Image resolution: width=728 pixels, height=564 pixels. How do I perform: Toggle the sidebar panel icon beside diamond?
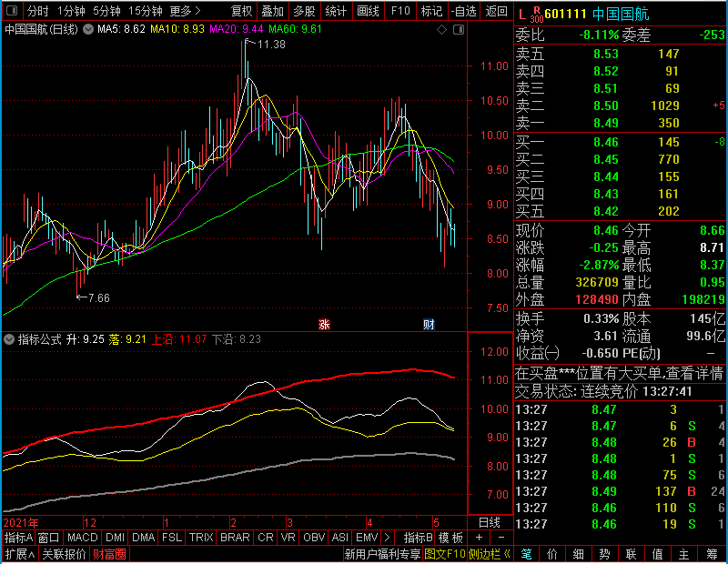pos(459,30)
